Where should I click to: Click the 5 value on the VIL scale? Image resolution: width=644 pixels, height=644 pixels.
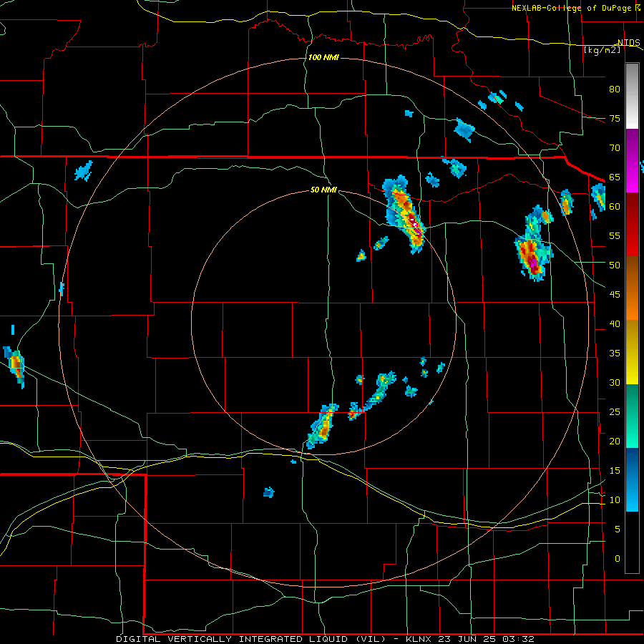tap(618, 530)
